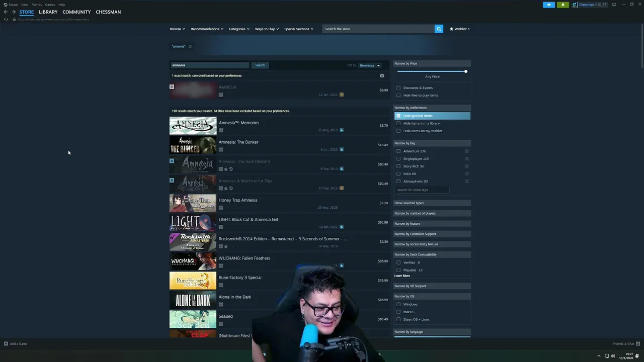This screenshot has width=644, height=362.
Task: Open the Categories dropdown
Action: [239, 29]
